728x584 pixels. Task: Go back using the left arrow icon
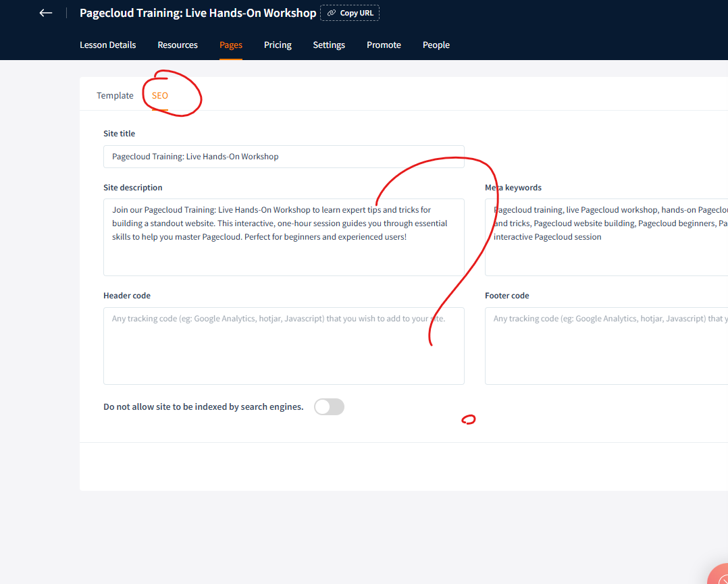point(45,13)
